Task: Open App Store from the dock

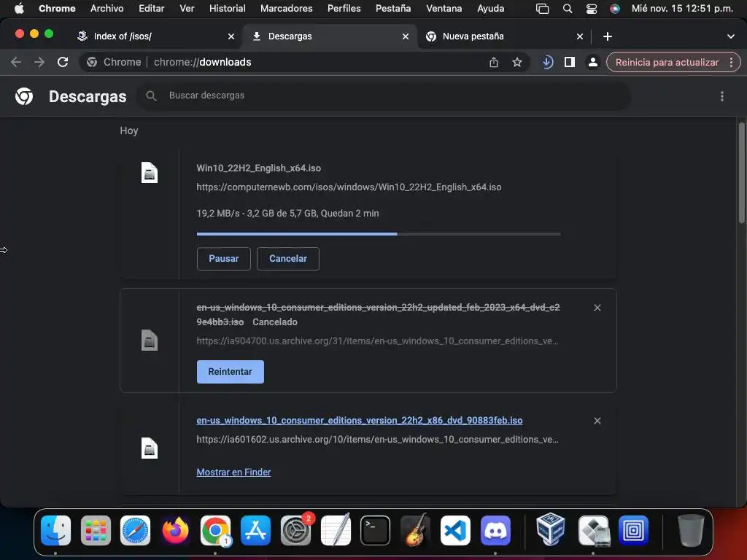Action: [x=256, y=530]
